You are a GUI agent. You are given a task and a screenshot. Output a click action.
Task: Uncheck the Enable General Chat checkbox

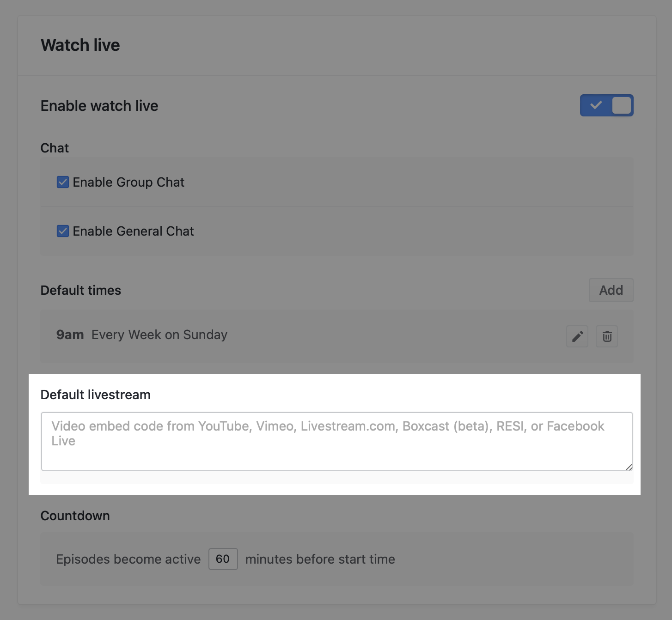(x=63, y=231)
